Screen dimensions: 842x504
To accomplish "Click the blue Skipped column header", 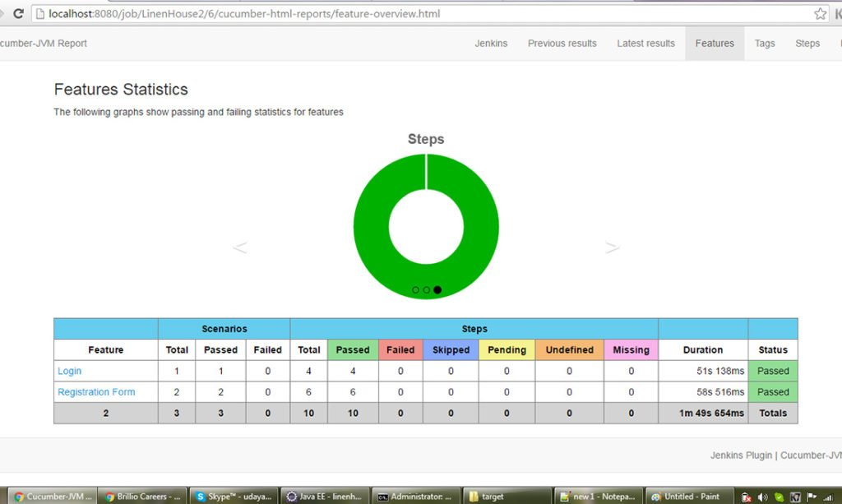I will pos(451,350).
